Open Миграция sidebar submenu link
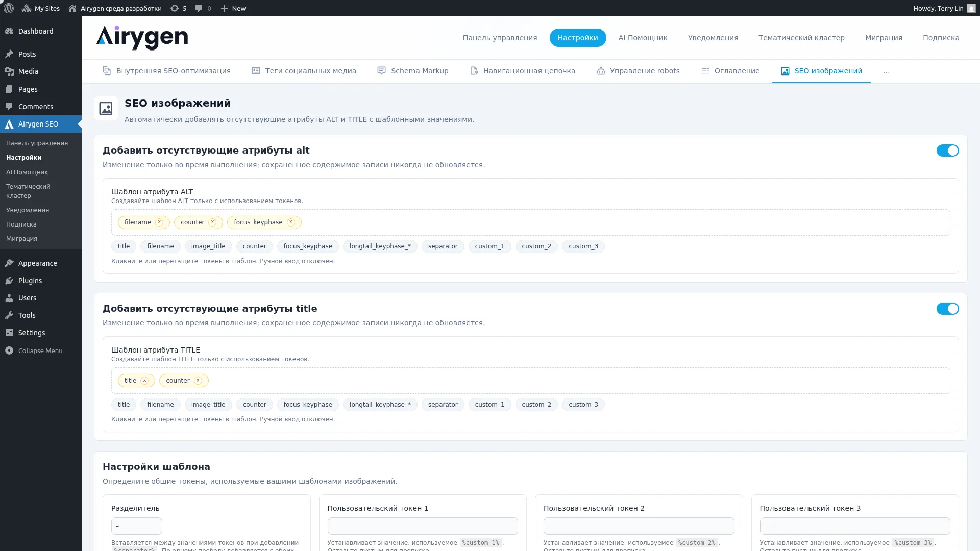980x551 pixels. pyautogui.click(x=21, y=239)
